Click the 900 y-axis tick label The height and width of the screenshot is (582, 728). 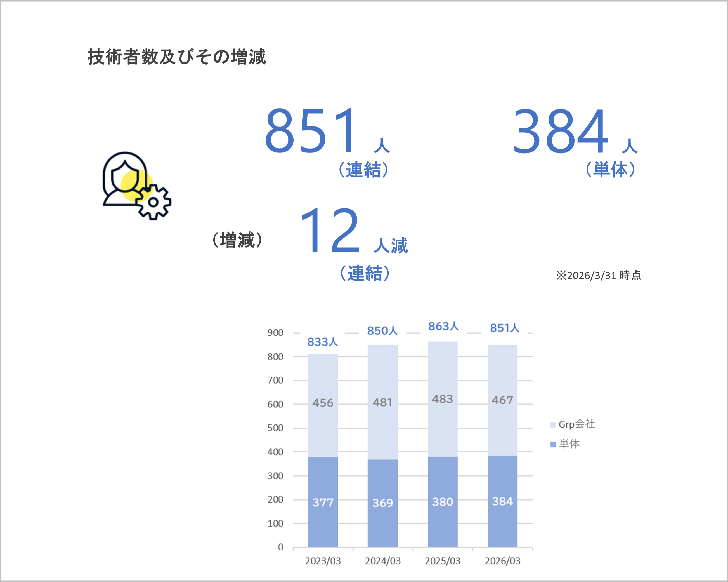[x=275, y=333]
